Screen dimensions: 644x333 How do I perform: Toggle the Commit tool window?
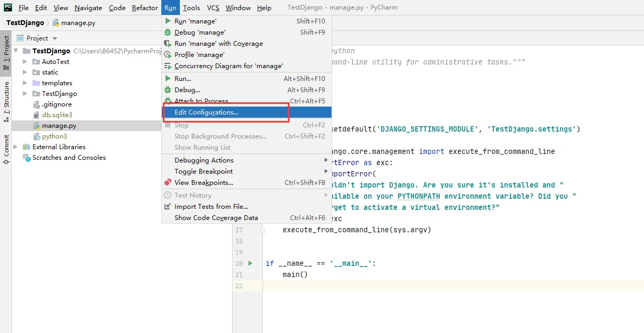point(6,149)
